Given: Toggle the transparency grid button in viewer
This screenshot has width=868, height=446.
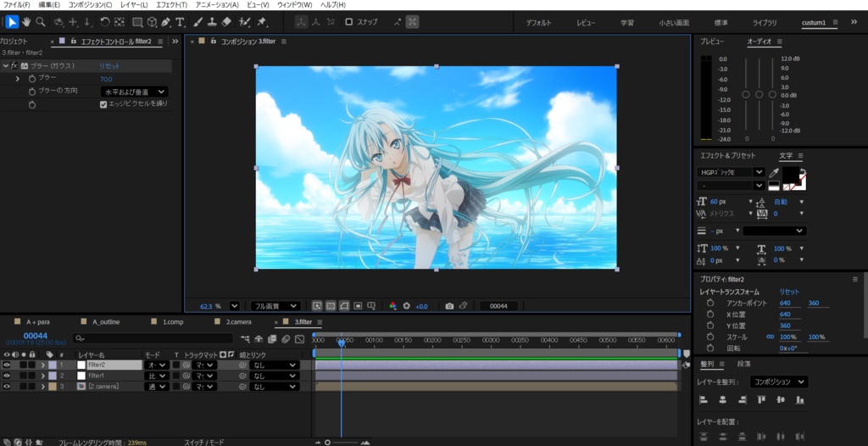Looking at the screenshot, I should 331,306.
